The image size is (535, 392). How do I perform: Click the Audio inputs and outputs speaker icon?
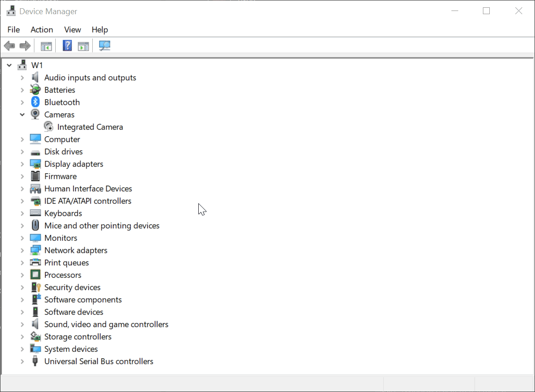(35, 78)
